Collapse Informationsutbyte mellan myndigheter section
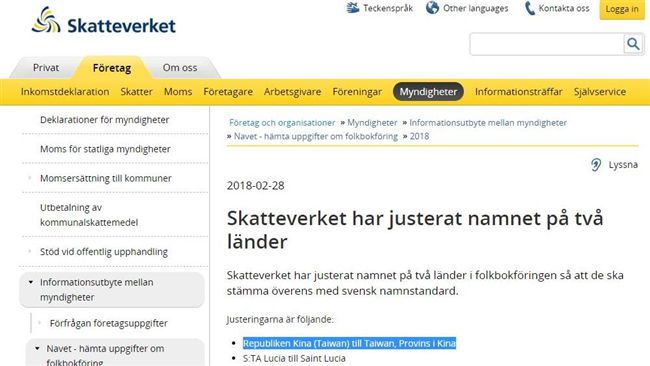The height and width of the screenshot is (366, 650). pyautogui.click(x=31, y=282)
